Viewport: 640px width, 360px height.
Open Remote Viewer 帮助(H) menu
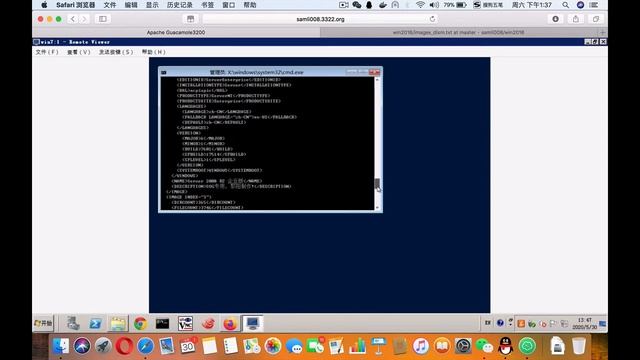(153, 52)
